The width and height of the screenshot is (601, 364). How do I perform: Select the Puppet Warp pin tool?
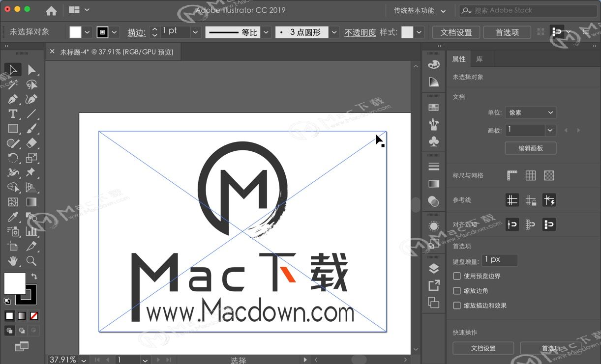[31, 172]
